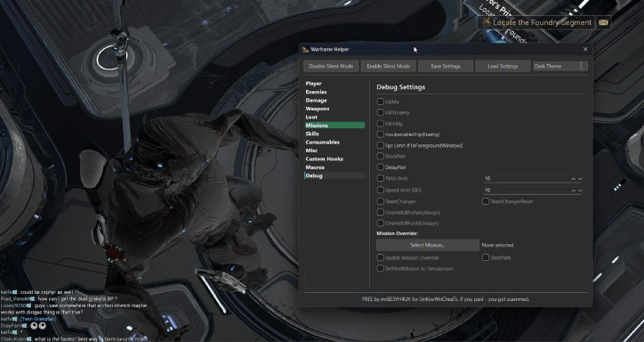Screen dimensions: 644x342
Task: Open the Macros section
Action: tap(334, 167)
